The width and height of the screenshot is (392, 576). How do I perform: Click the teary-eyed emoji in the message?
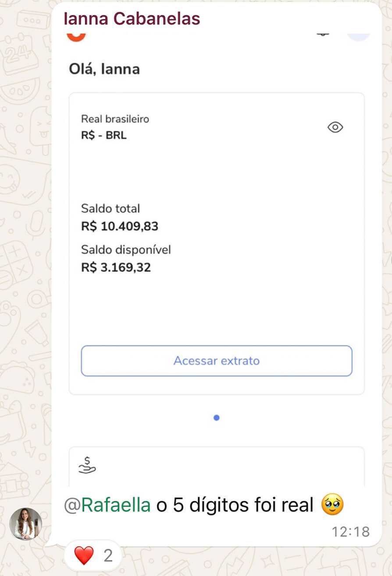click(x=332, y=505)
